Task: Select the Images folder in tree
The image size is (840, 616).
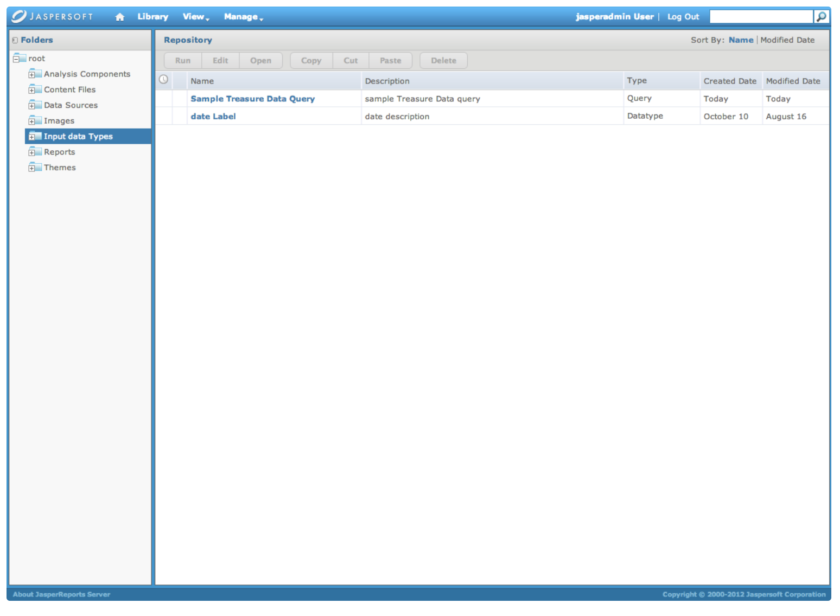Action: tap(59, 121)
